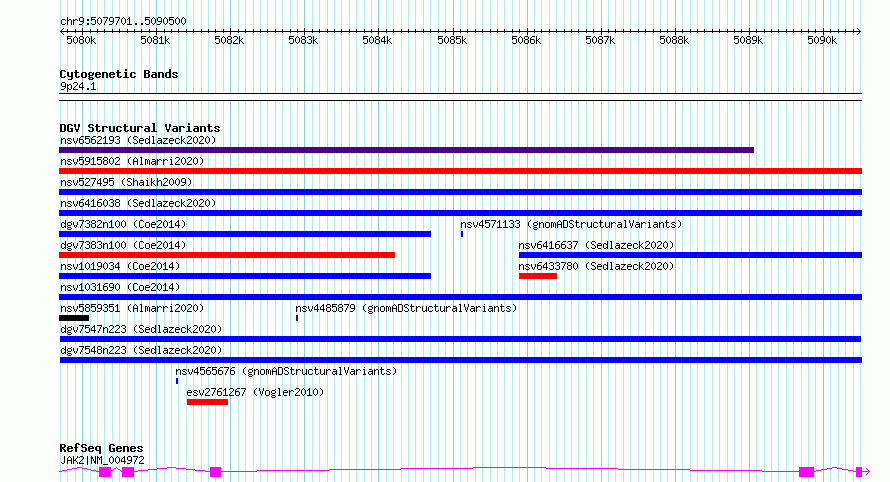The image size is (890, 482).
Task: Select the nsv527495 (Shaikh2009) blue bar
Action: (460, 192)
